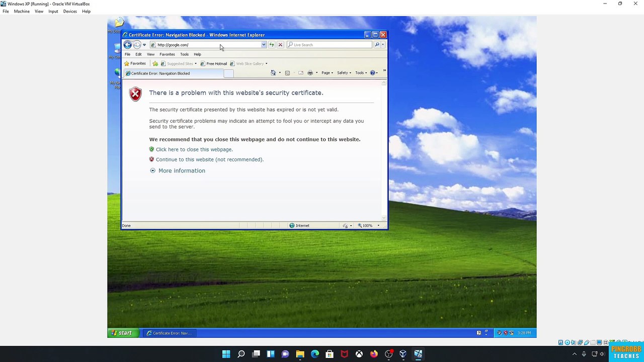Open VirtualBox File menu
644x362 pixels.
point(6,11)
